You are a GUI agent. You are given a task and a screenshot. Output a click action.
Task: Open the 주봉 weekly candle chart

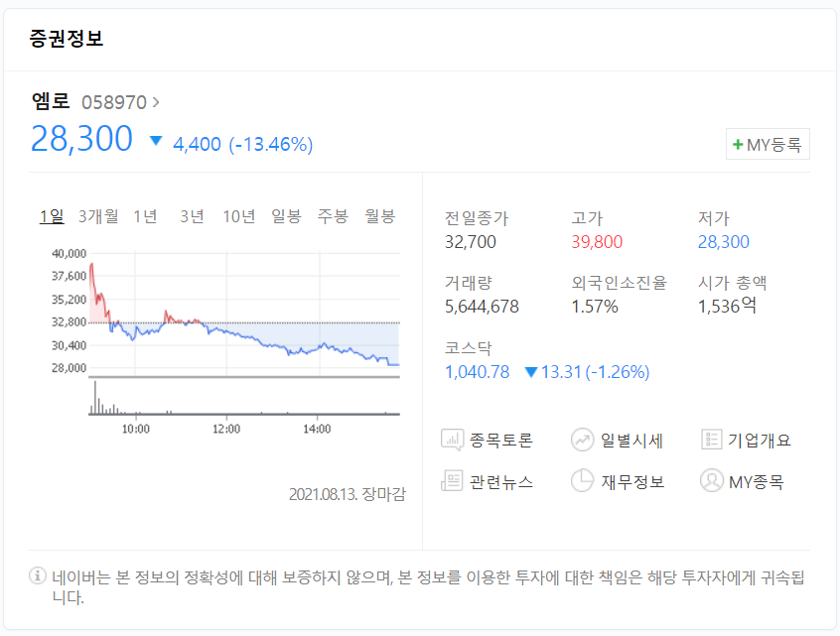click(x=333, y=216)
